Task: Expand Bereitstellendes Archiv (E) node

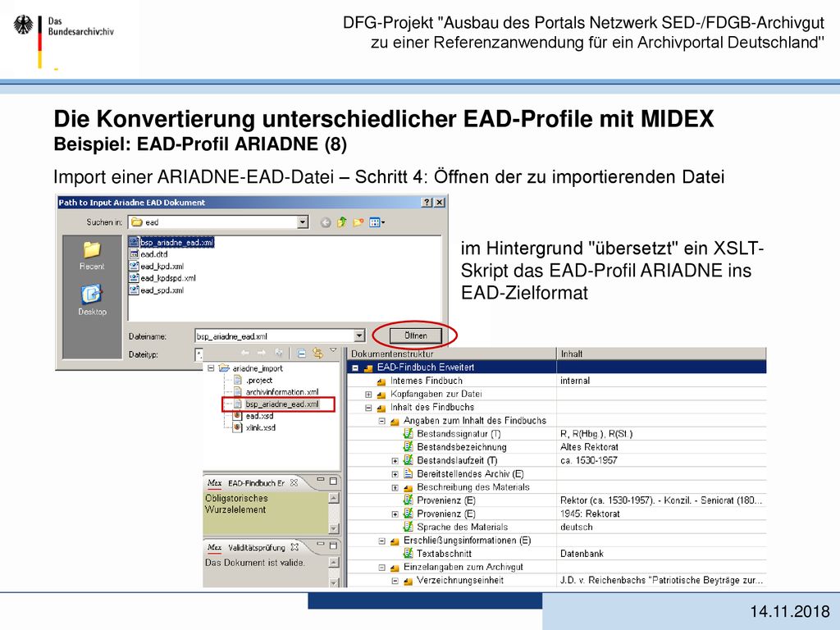Action: (395, 474)
